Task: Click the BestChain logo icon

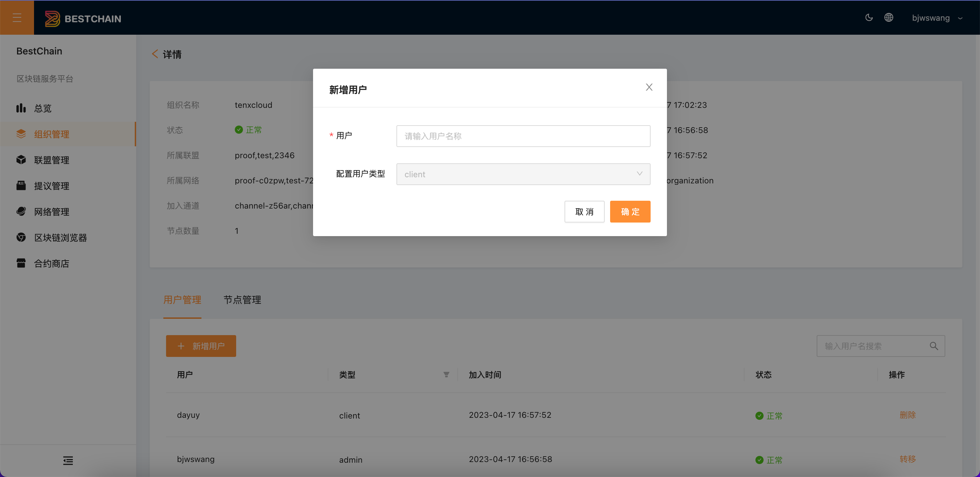Action: point(52,18)
